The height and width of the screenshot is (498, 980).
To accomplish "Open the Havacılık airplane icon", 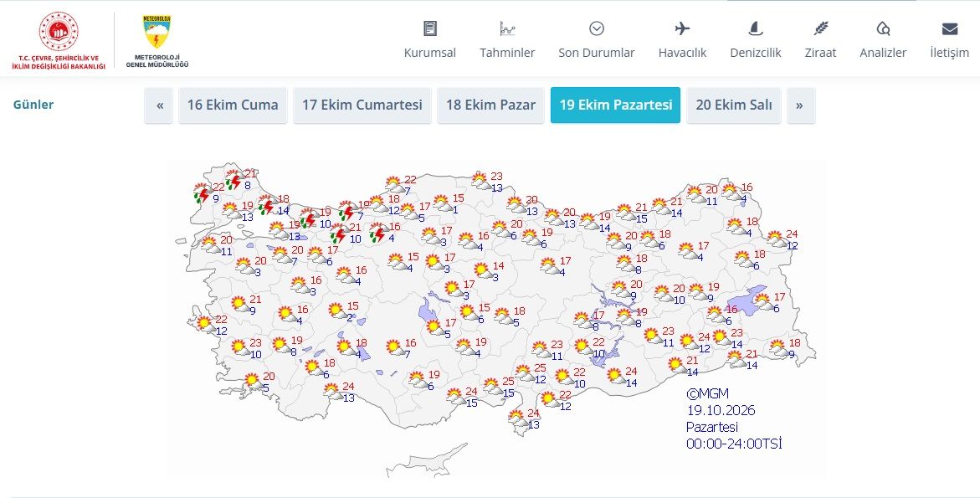I will (683, 28).
